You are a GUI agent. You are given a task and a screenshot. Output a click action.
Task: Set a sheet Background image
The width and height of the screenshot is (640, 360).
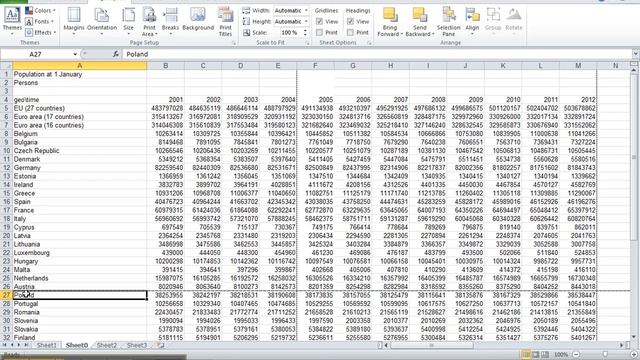click(x=198, y=20)
